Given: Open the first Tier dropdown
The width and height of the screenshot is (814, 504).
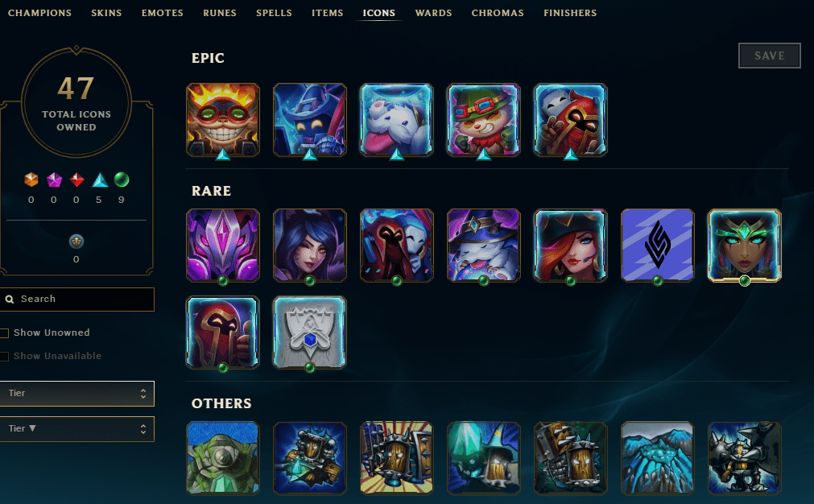Looking at the screenshot, I should pyautogui.click(x=76, y=394).
